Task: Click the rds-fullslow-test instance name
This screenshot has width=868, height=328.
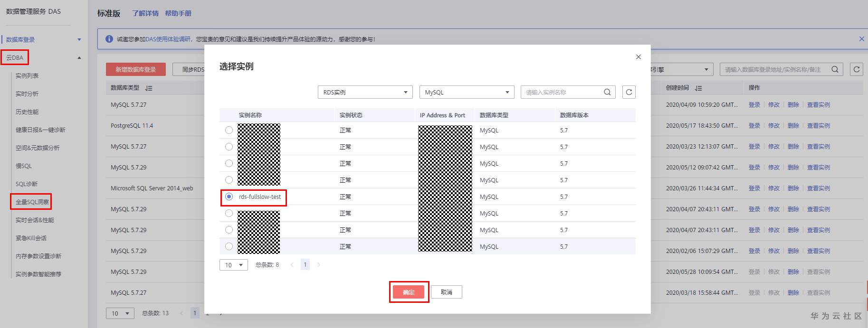Action: (x=260, y=197)
